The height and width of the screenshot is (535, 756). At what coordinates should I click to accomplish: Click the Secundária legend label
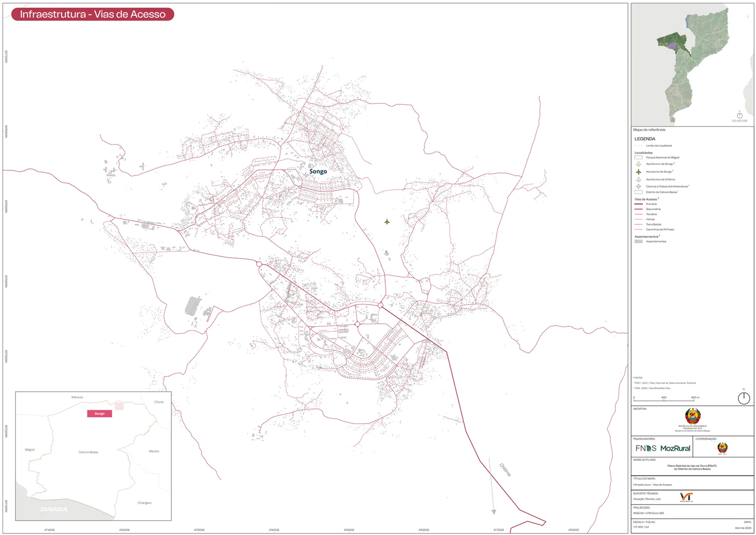click(653, 209)
